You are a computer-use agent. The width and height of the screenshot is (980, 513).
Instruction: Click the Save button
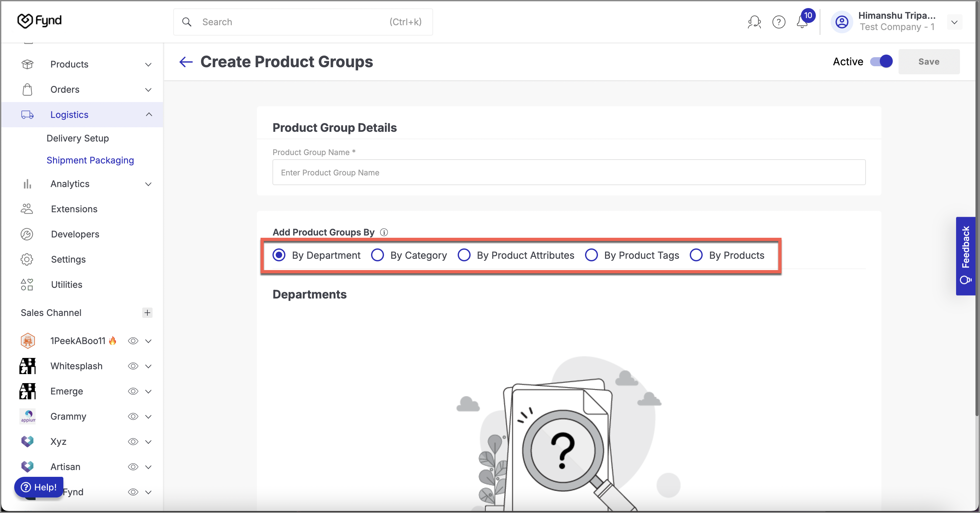[929, 62]
